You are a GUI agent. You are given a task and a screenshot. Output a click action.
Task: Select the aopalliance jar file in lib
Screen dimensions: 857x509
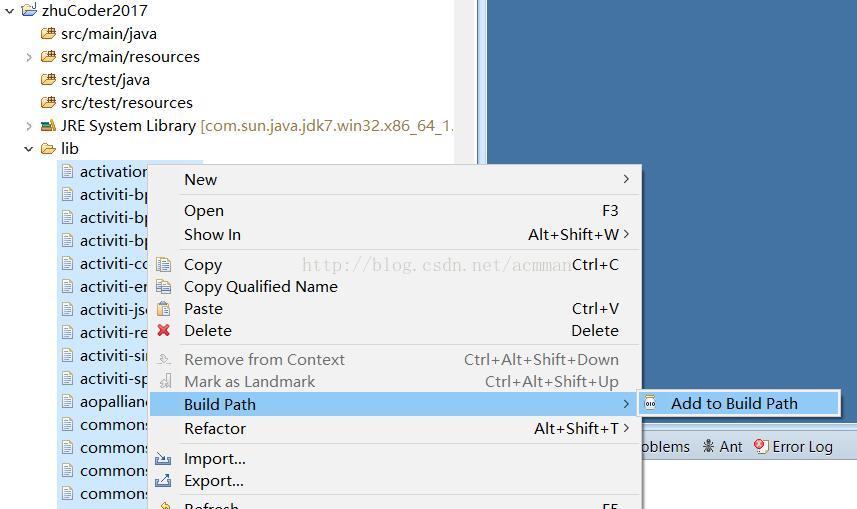[x=112, y=402]
